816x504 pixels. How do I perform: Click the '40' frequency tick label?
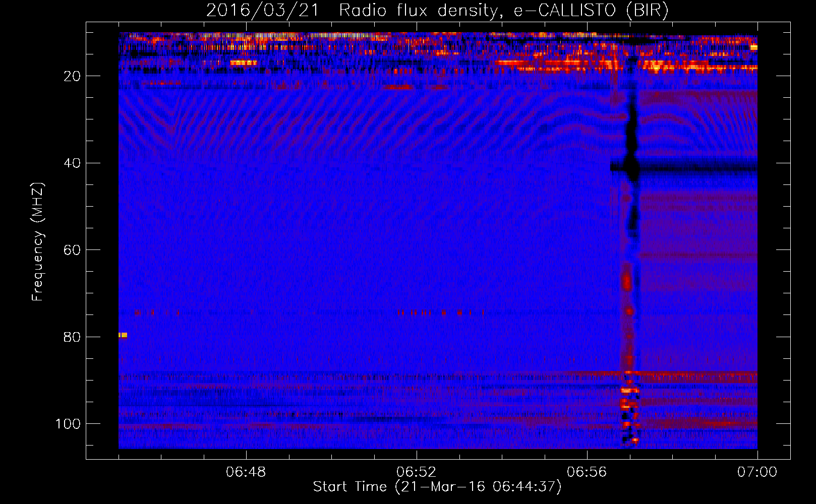click(x=72, y=163)
